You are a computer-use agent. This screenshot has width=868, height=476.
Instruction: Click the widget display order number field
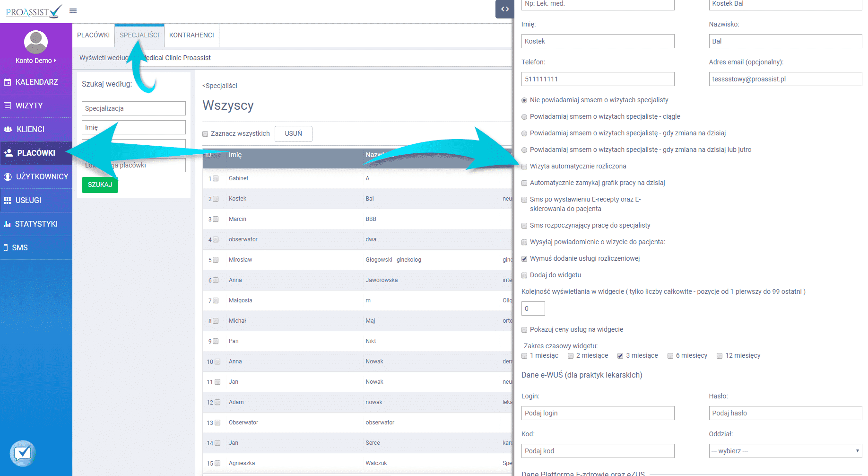[533, 309]
